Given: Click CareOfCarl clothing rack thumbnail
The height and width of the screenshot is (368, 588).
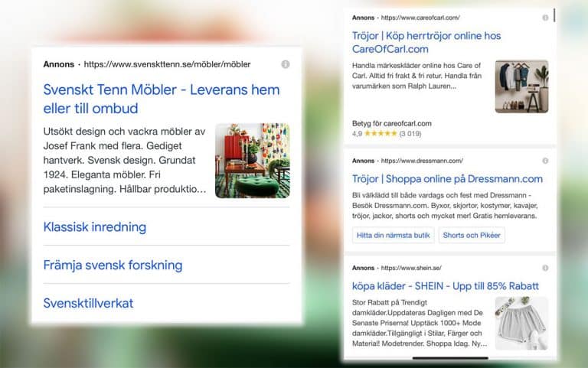Looking at the screenshot, I should pos(521,86).
